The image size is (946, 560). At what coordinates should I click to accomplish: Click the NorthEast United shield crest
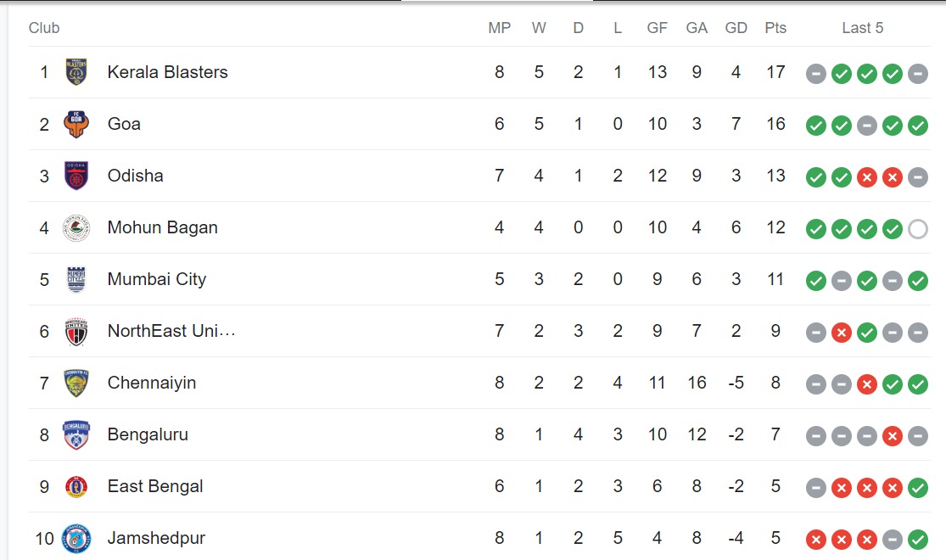[x=76, y=331]
